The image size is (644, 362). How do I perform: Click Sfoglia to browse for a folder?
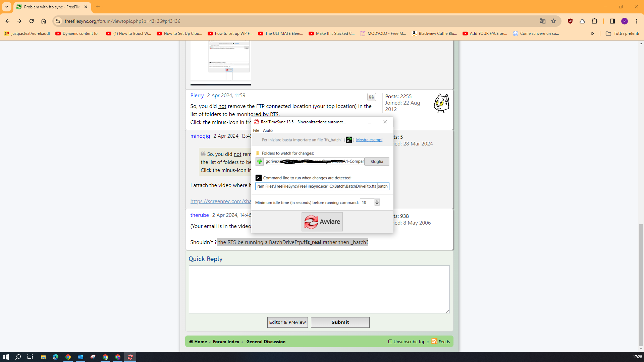[377, 162]
